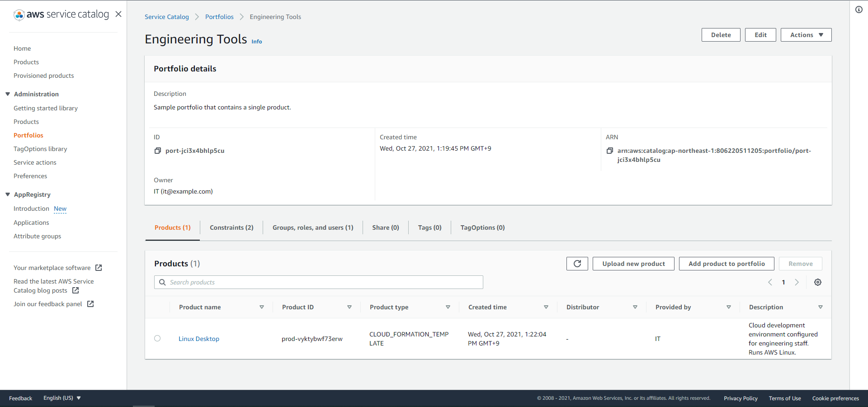Image resolution: width=868 pixels, height=407 pixels.
Task: Sort by Created time column arrow
Action: point(546,307)
